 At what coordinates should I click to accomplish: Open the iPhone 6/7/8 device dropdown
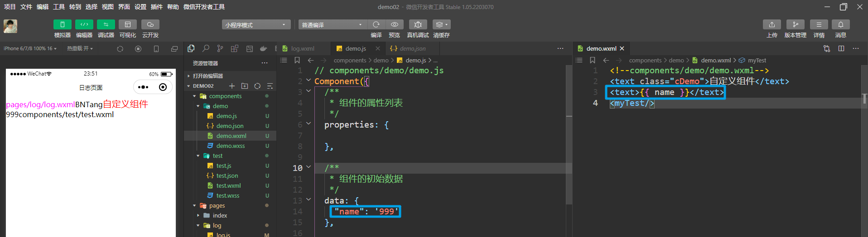pyautogui.click(x=30, y=48)
